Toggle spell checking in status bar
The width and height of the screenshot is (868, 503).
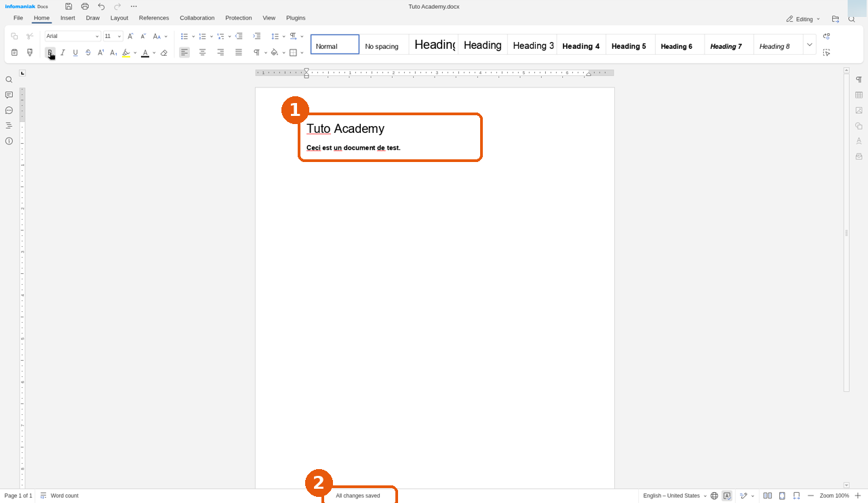727,496
